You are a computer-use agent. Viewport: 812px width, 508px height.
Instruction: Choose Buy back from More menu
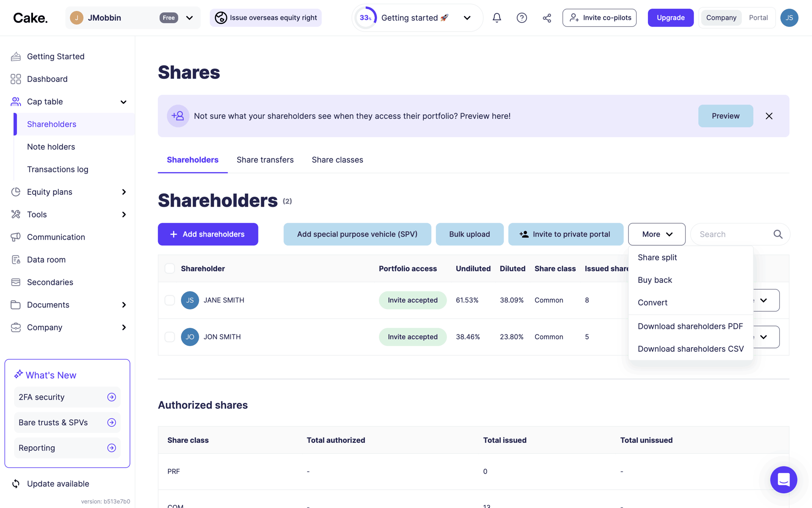coord(691,280)
